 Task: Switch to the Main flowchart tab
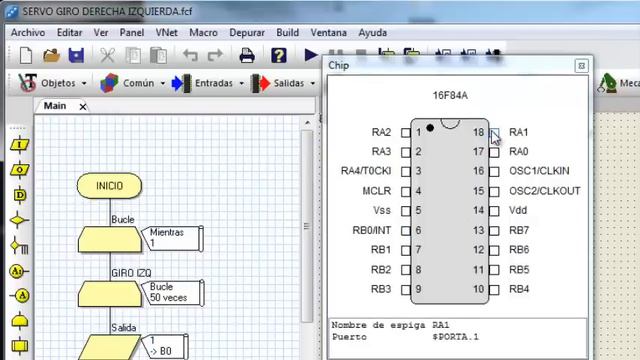click(55, 106)
